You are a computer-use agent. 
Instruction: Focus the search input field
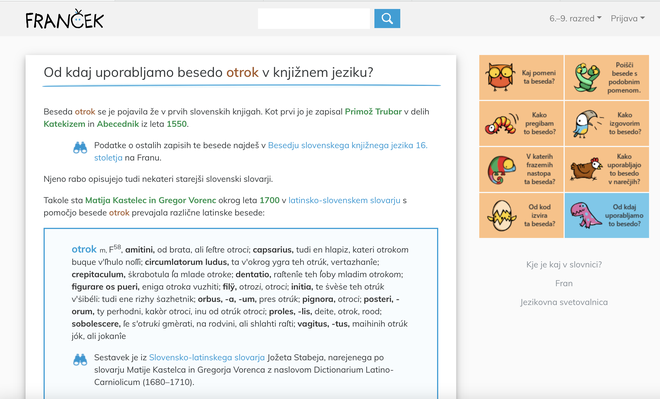[x=314, y=19]
